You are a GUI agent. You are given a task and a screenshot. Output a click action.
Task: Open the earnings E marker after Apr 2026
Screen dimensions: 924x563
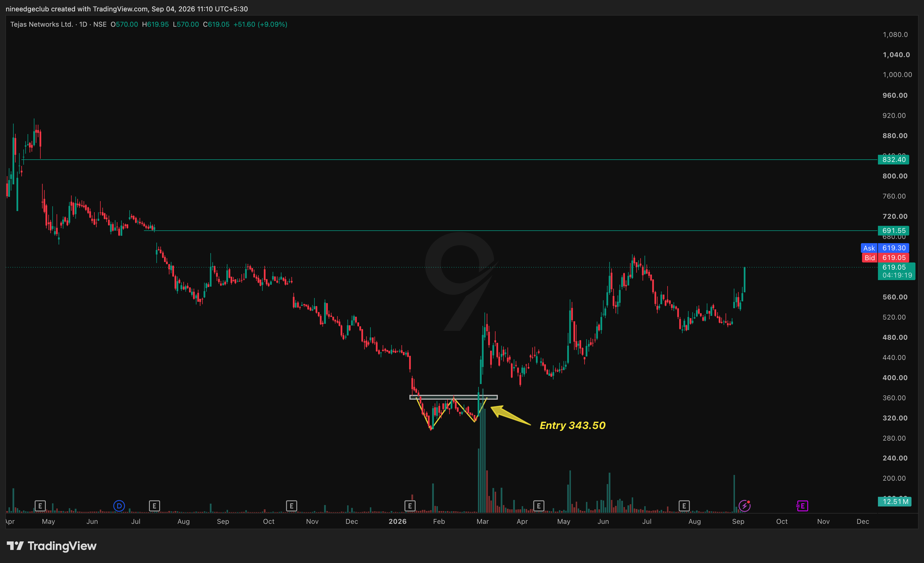pyautogui.click(x=538, y=506)
